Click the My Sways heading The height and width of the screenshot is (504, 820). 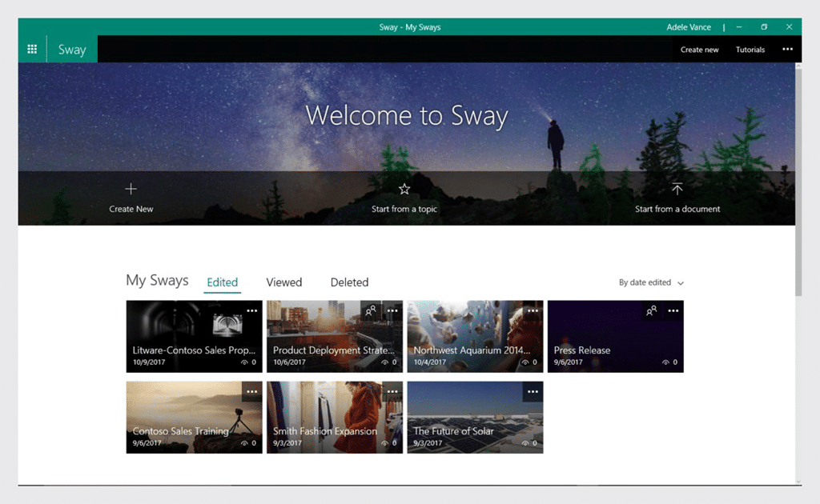157,281
